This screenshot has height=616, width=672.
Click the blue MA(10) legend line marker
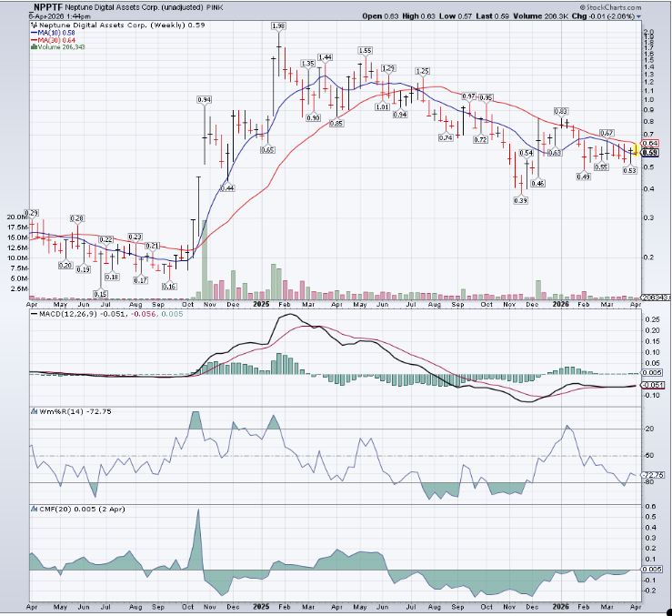click(x=33, y=34)
